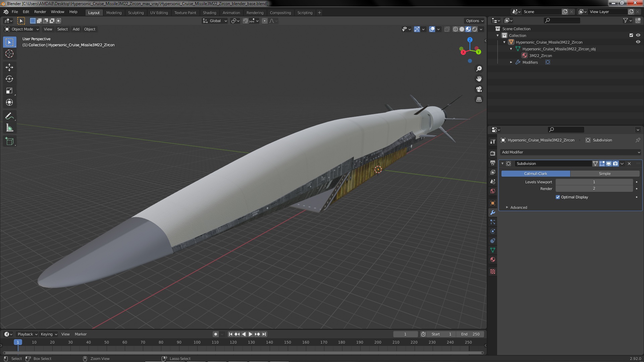Image resolution: width=644 pixels, height=362 pixels.
Task: Jump to the end frame
Action: (x=264, y=334)
